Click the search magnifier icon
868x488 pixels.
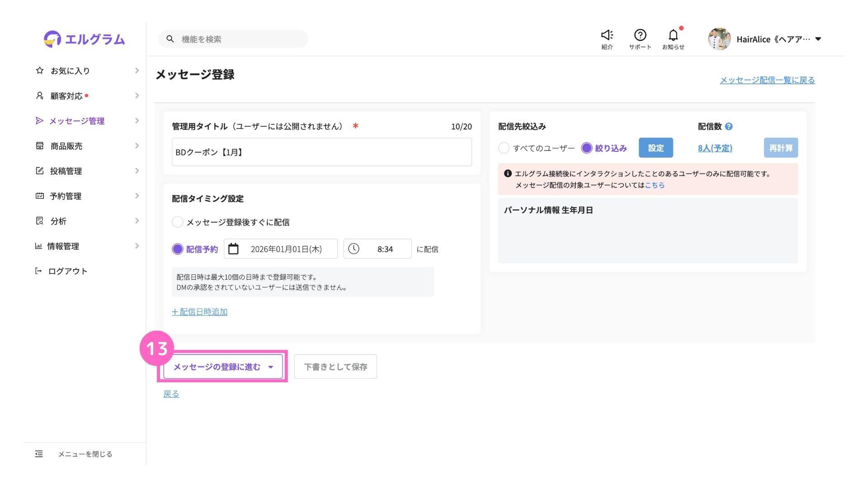point(170,39)
